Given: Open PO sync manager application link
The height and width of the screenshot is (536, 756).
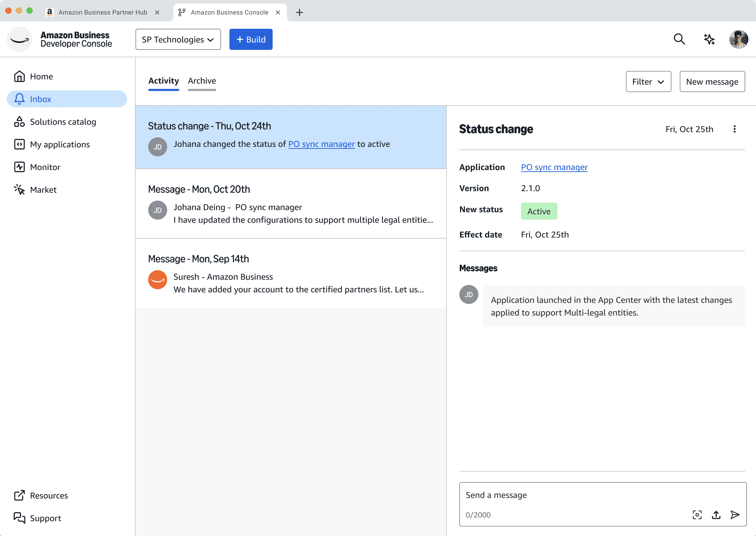Looking at the screenshot, I should click(x=554, y=167).
